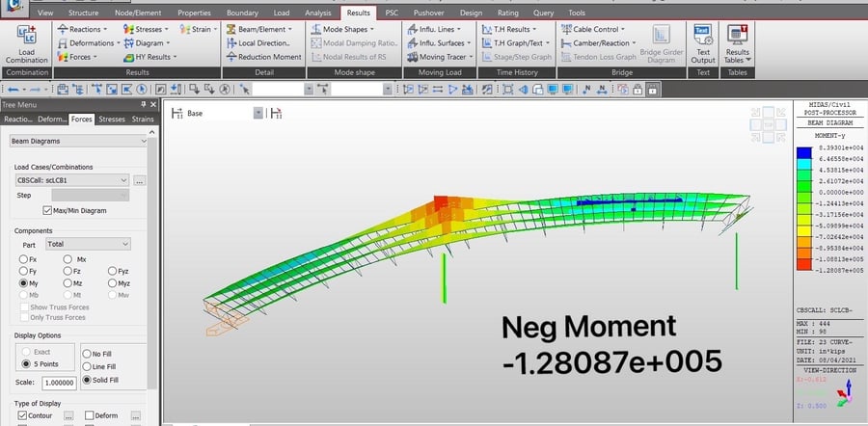Click the Scale value input field
868x426 pixels.
point(58,383)
